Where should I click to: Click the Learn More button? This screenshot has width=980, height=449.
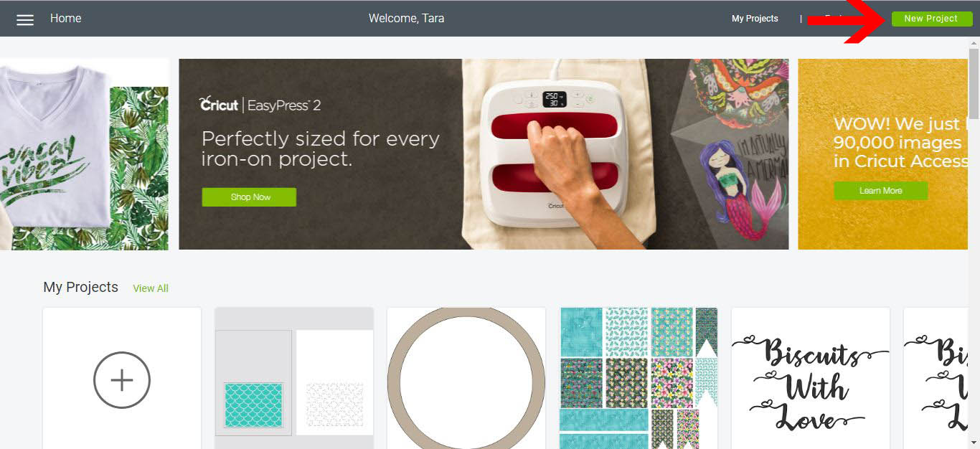880,191
